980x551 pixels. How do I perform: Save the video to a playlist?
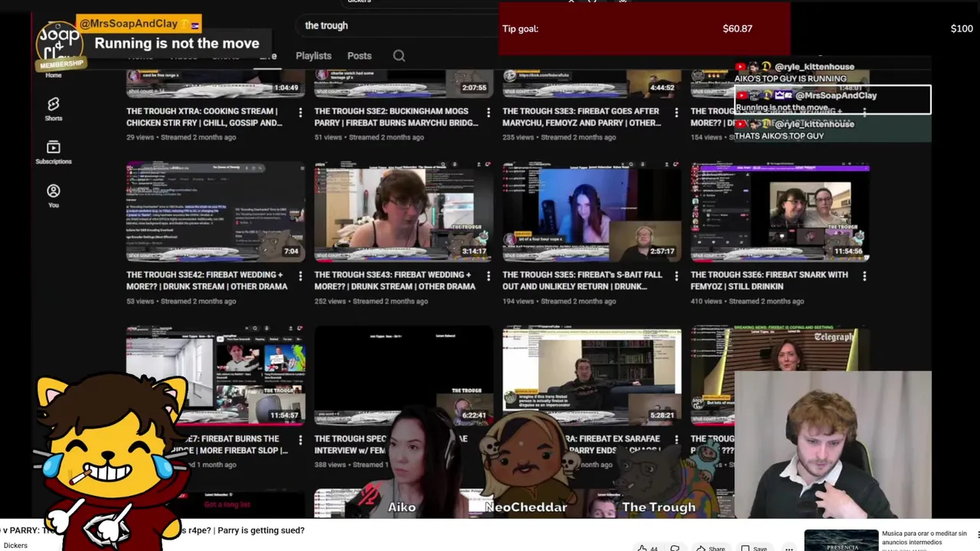click(x=754, y=548)
